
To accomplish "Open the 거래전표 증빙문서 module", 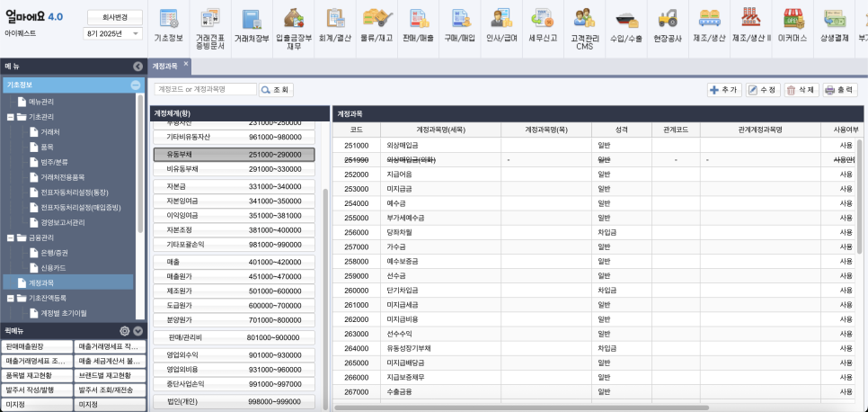I will coord(210,29).
